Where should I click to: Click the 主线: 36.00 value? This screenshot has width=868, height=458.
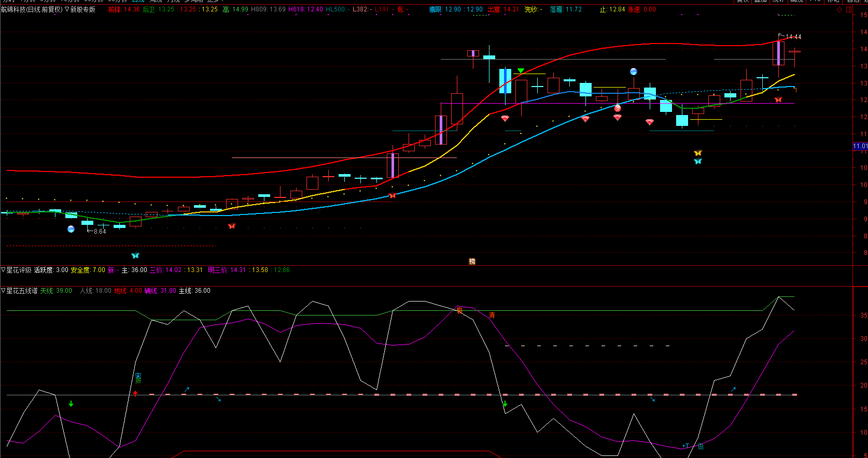click(x=194, y=291)
